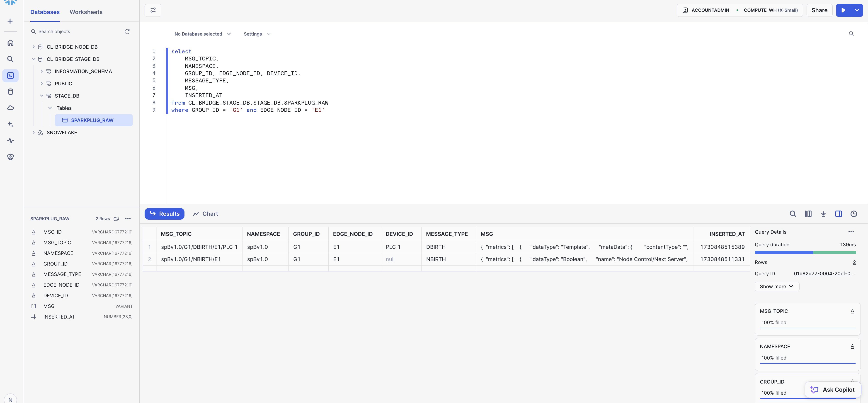The width and height of the screenshot is (868, 403).
Task: Open the query history clock icon
Action: [x=853, y=214]
